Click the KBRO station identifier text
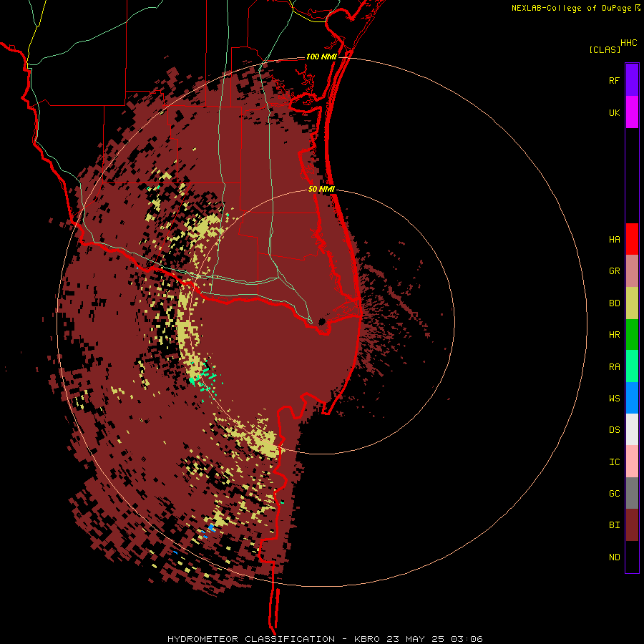Viewport: 644px width, 644px height. click(x=366, y=639)
